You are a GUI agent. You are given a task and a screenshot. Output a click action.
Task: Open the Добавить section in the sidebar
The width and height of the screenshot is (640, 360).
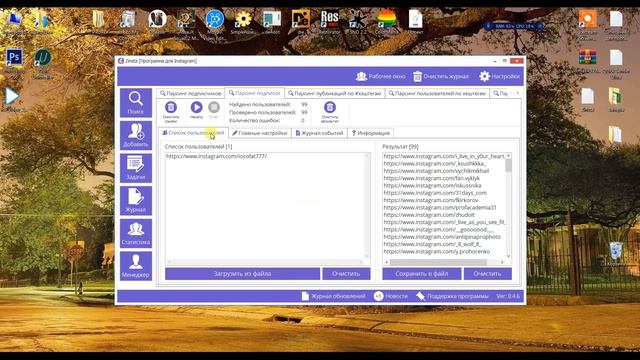[x=136, y=136]
